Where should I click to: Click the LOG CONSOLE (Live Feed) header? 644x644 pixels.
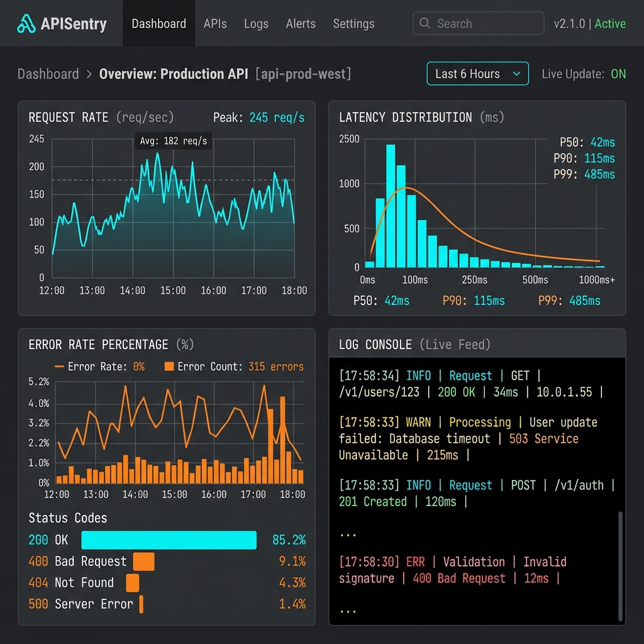coord(414,344)
